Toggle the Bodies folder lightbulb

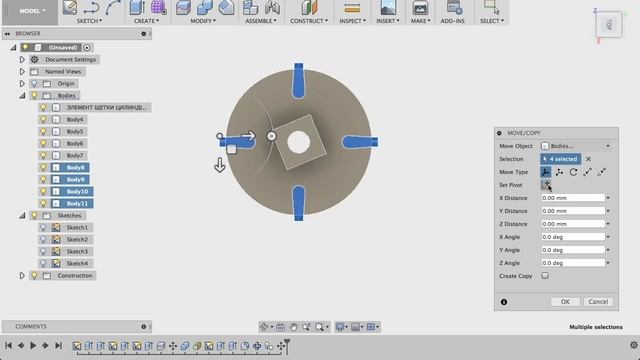pos(34,96)
